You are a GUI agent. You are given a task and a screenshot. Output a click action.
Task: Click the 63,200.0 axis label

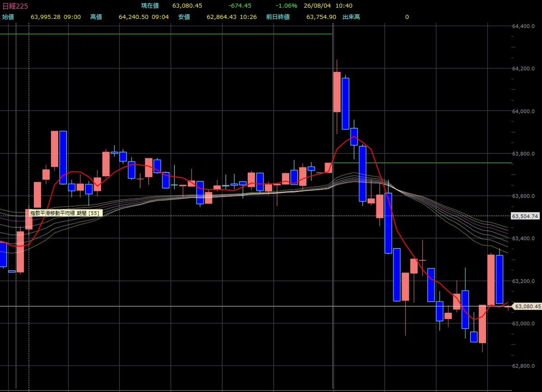point(524,281)
